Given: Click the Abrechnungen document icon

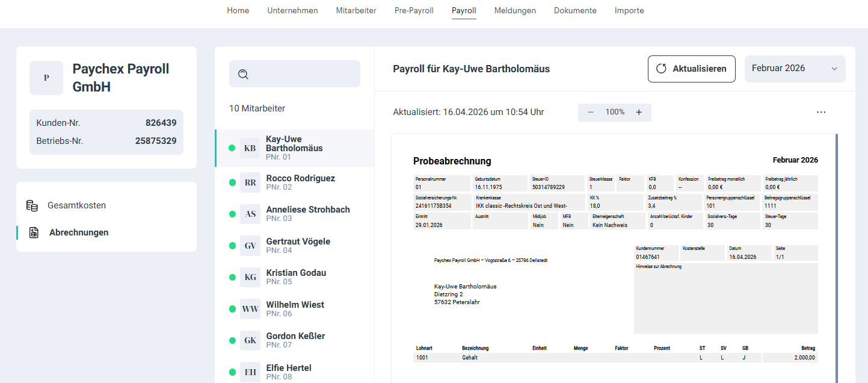Looking at the screenshot, I should tap(34, 232).
